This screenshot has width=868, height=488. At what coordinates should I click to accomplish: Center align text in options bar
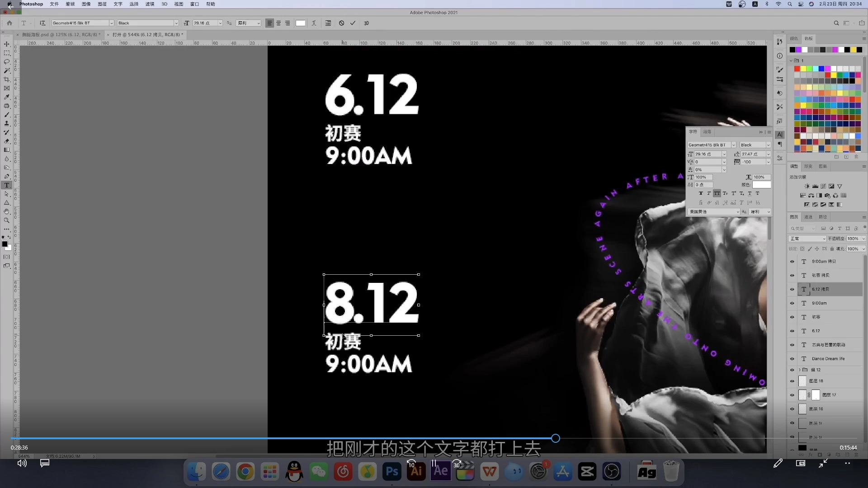(x=278, y=23)
